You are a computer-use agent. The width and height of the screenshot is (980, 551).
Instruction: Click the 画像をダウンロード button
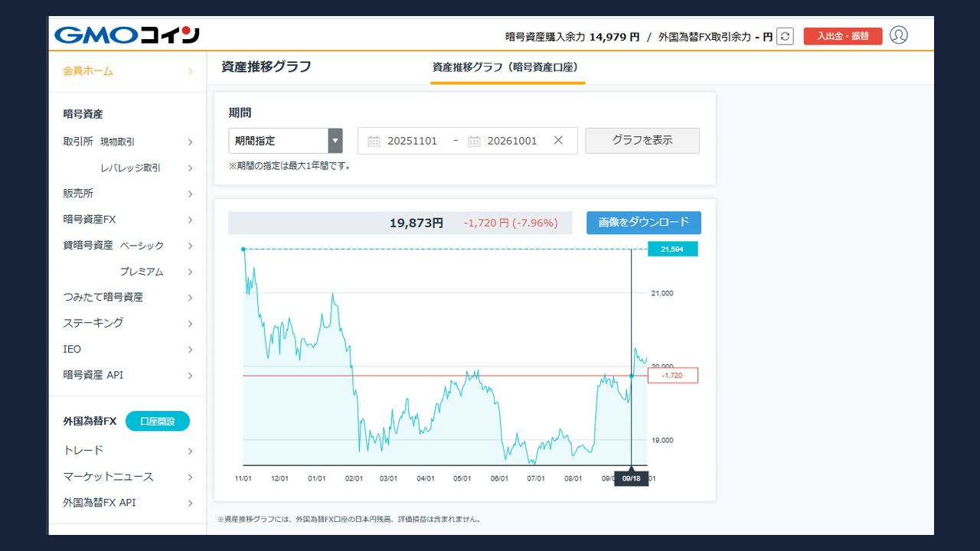point(644,223)
